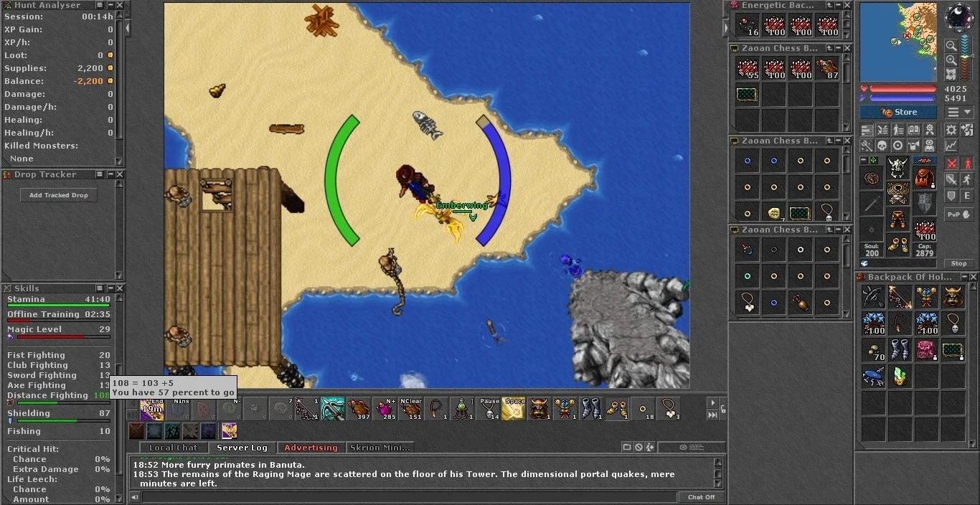
Task: Zoom in the minimap
Action: click(951, 60)
